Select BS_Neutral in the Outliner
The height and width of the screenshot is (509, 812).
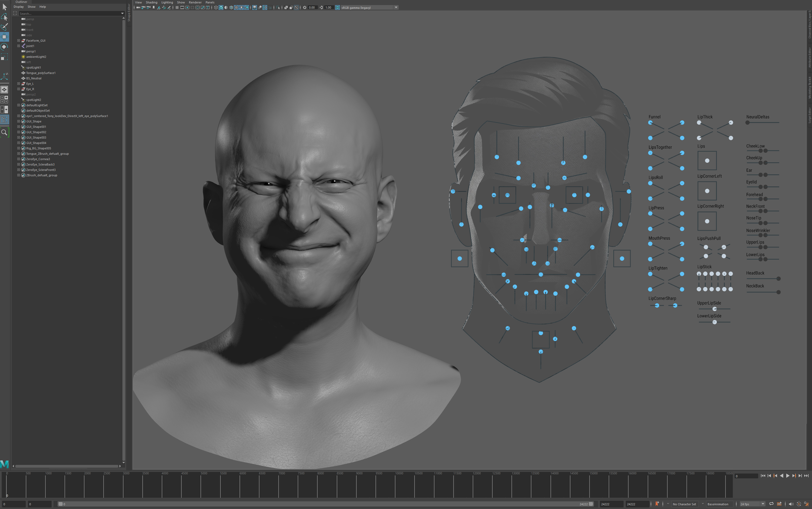pyautogui.click(x=34, y=78)
